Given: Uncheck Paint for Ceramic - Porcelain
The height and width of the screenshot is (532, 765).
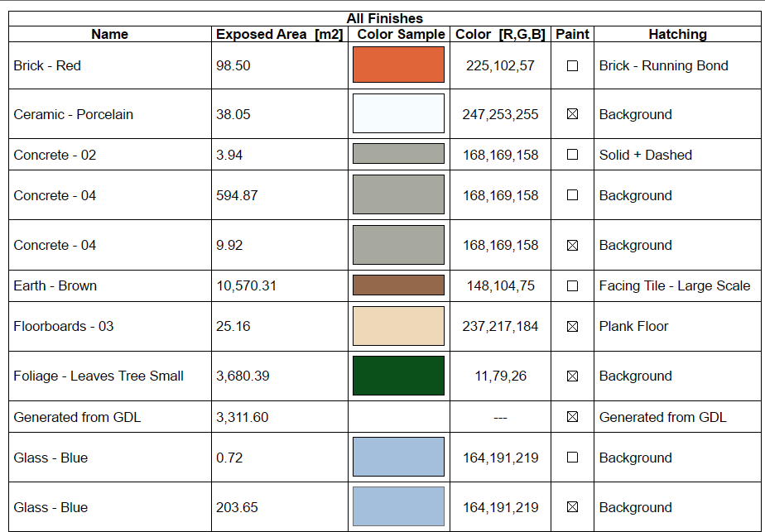Looking at the screenshot, I should 572,114.
